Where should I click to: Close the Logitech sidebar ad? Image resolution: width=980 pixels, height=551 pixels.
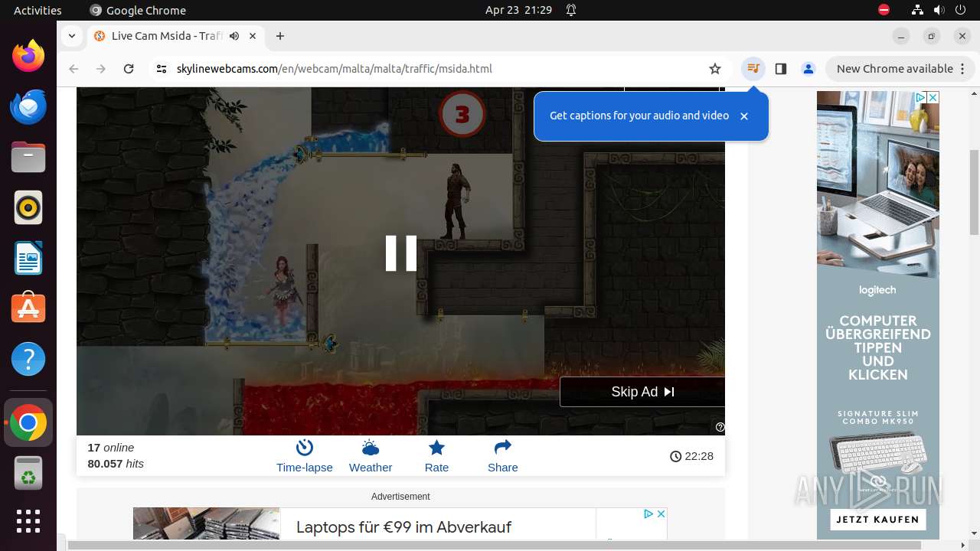[933, 97]
